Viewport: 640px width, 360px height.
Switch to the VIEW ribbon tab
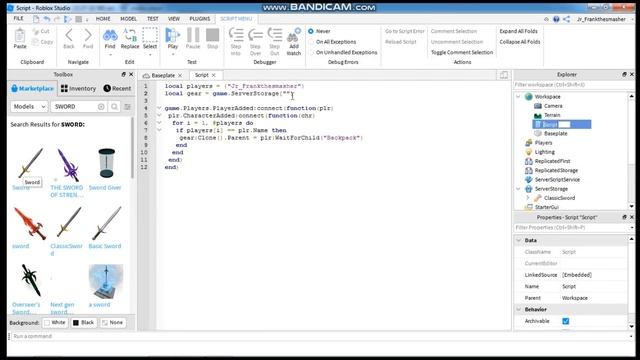(x=174, y=19)
